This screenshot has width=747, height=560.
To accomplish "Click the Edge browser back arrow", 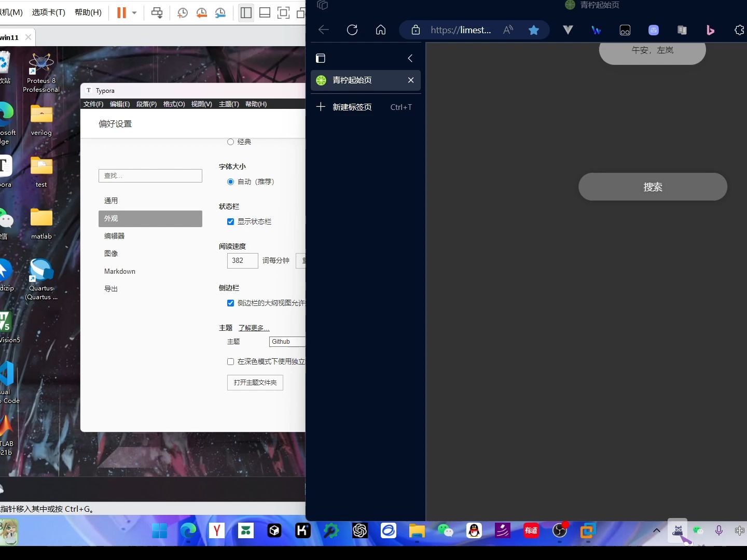I will click(x=324, y=30).
